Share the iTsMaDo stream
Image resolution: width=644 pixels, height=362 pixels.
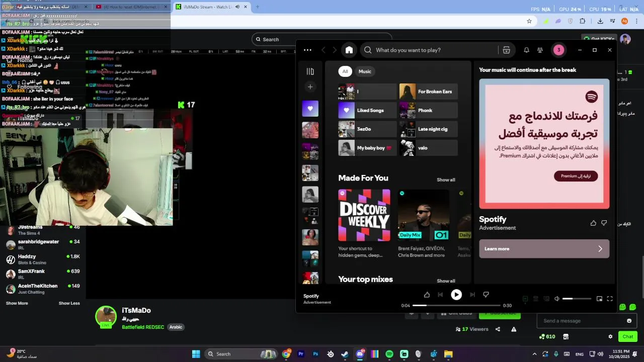pos(498,329)
